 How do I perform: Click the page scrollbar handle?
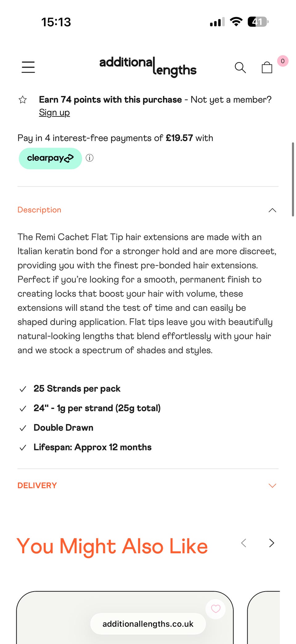pos(293,179)
